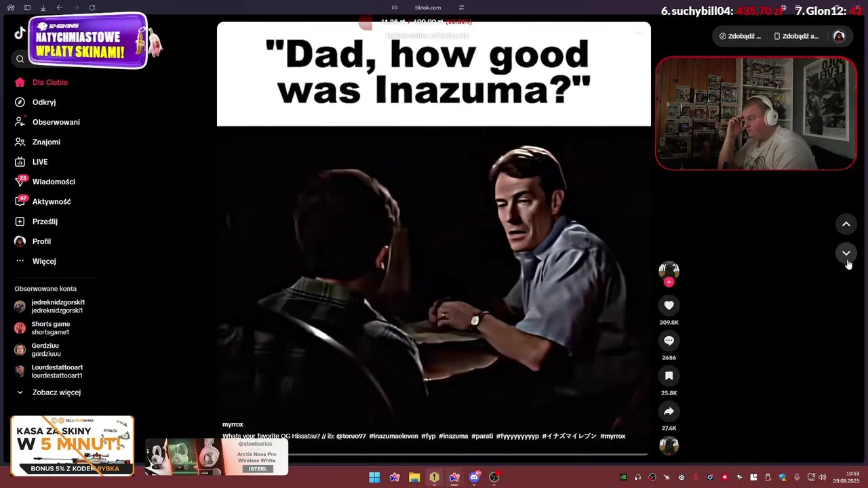Open the browser sidebar panel toggle
Screen dimensions: 868x488
coord(27,7)
